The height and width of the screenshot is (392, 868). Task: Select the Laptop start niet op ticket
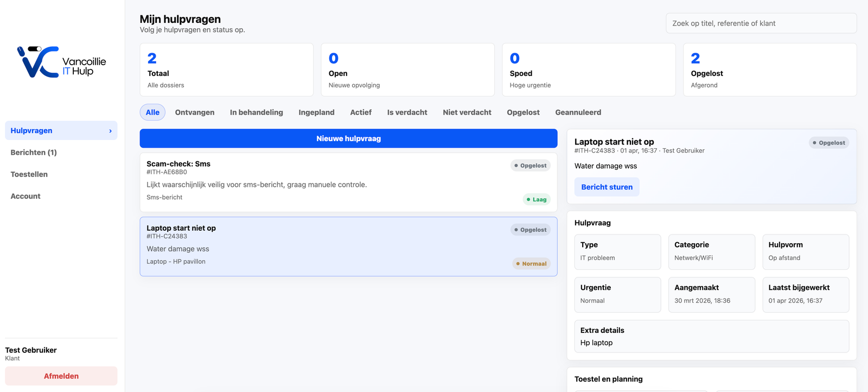(325, 246)
